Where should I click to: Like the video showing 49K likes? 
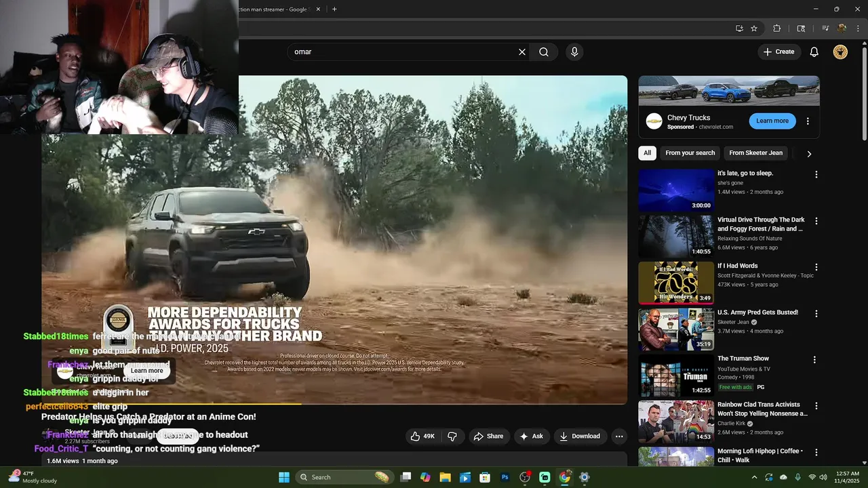pyautogui.click(x=422, y=436)
